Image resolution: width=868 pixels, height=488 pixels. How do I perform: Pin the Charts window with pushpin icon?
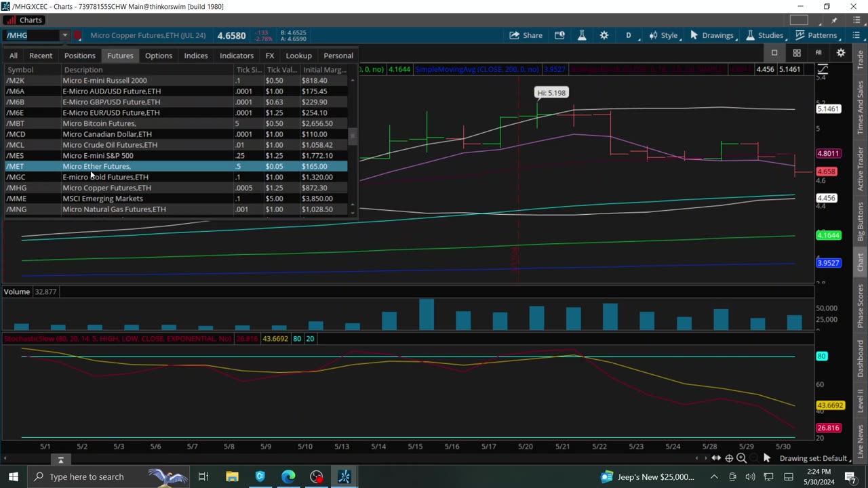click(834, 20)
